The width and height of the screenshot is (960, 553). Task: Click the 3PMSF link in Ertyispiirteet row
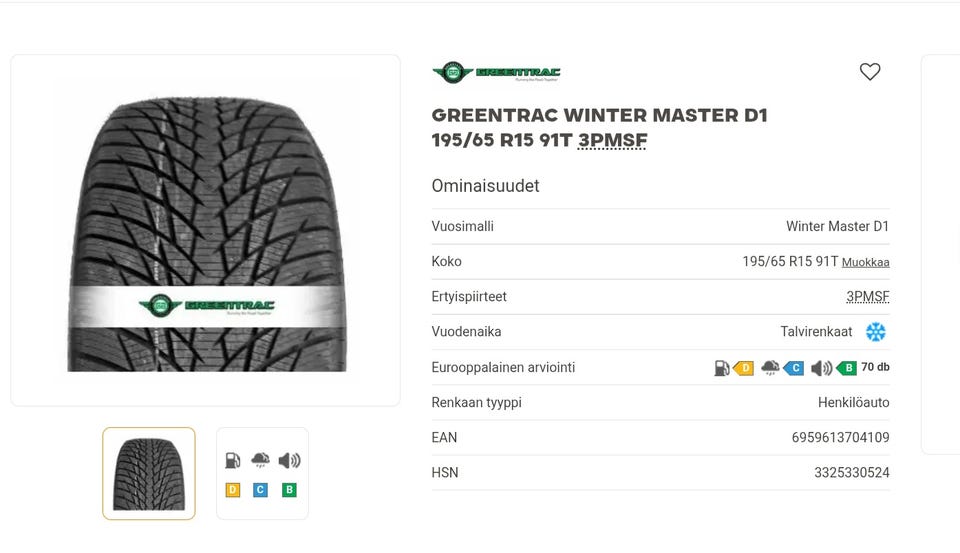click(x=868, y=297)
